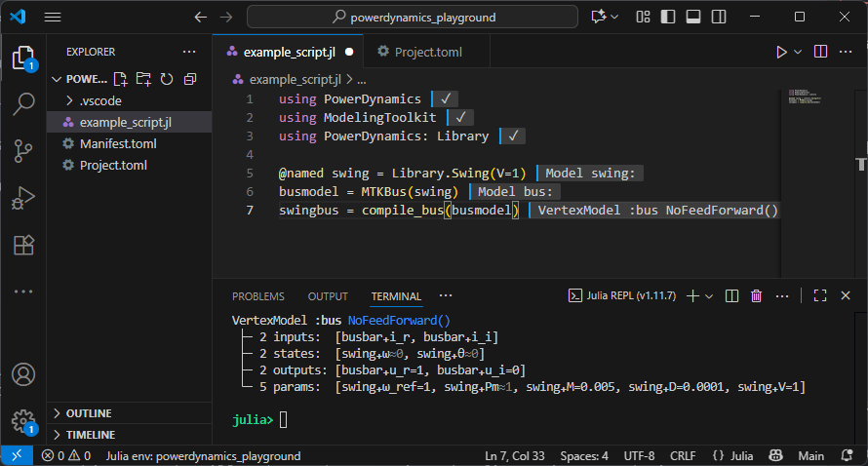Viewport: 868px width, 466px height.
Task: Split the editor to the right
Action: (x=821, y=52)
